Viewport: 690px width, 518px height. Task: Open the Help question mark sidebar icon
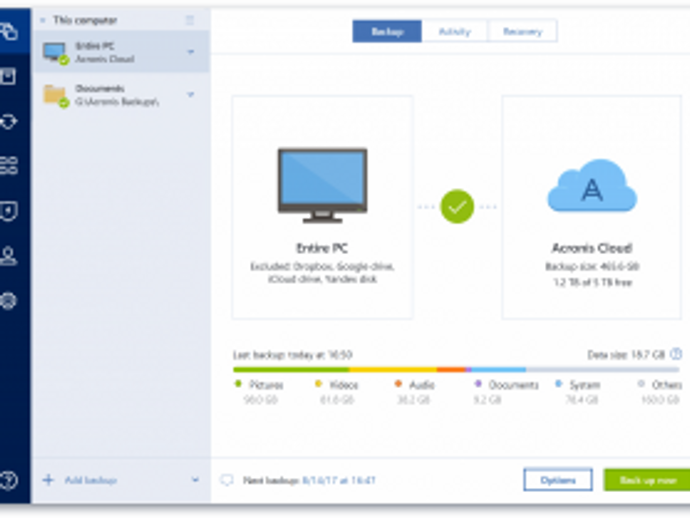pyautogui.click(x=9, y=480)
